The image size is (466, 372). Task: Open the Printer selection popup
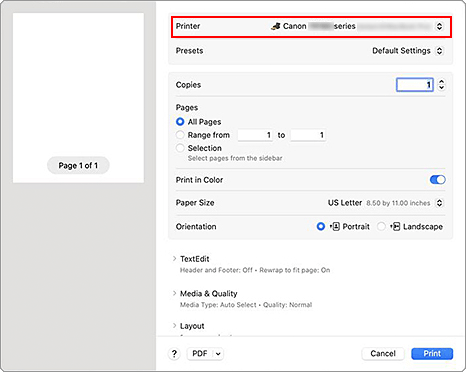[x=439, y=26]
